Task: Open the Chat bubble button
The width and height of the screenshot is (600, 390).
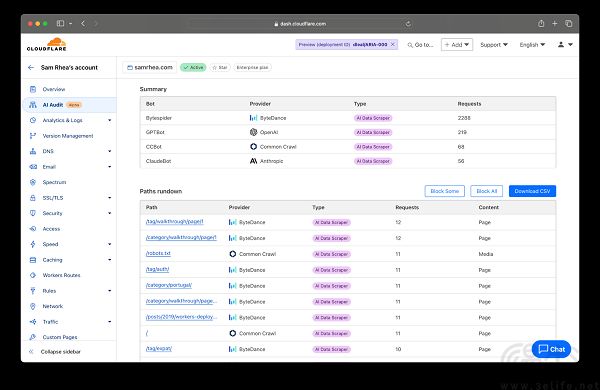Action: [551, 349]
